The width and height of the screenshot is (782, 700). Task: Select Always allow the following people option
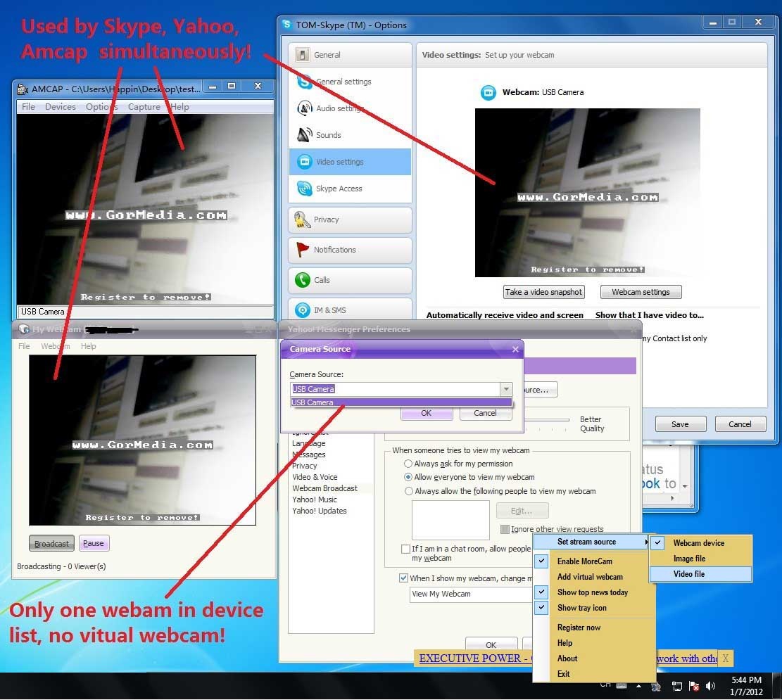pyautogui.click(x=408, y=491)
